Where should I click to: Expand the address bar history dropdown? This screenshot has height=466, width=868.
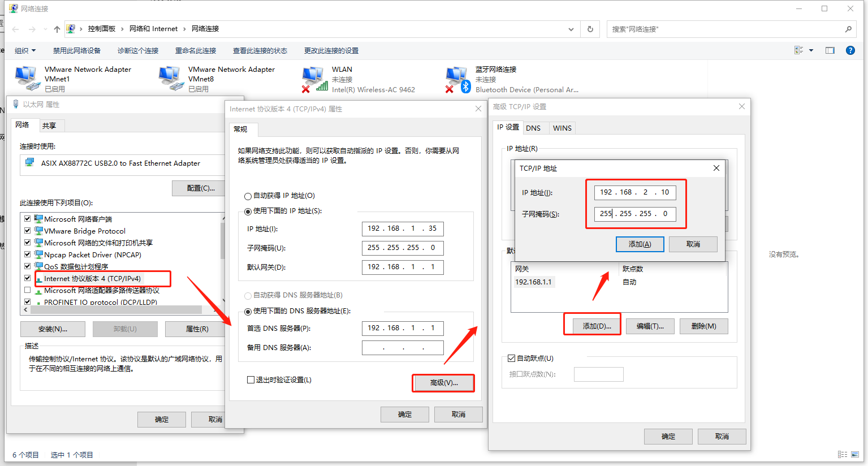pos(571,29)
